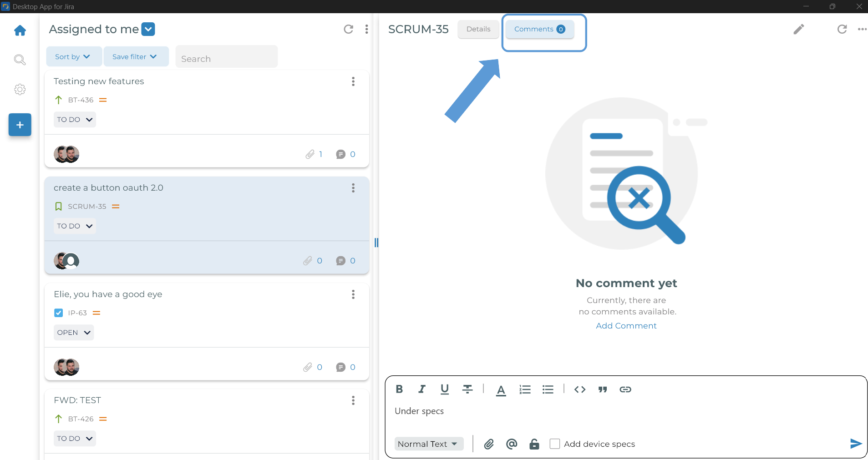868x460 pixels.
Task: Switch to the Details tab
Action: (x=478, y=29)
